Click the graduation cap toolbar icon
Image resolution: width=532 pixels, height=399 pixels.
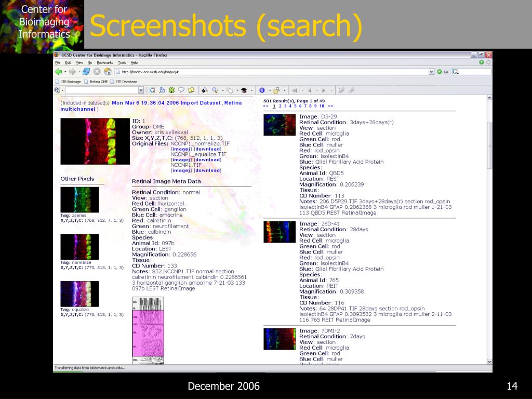244,90
